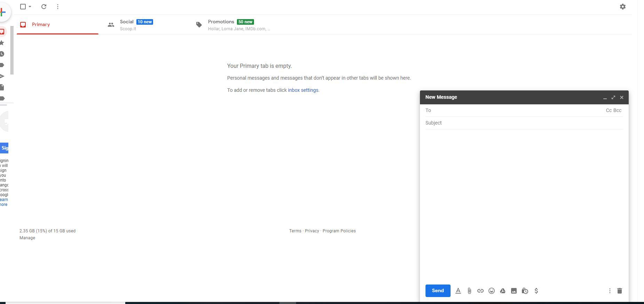Open Starred from the sidebar

[2, 43]
